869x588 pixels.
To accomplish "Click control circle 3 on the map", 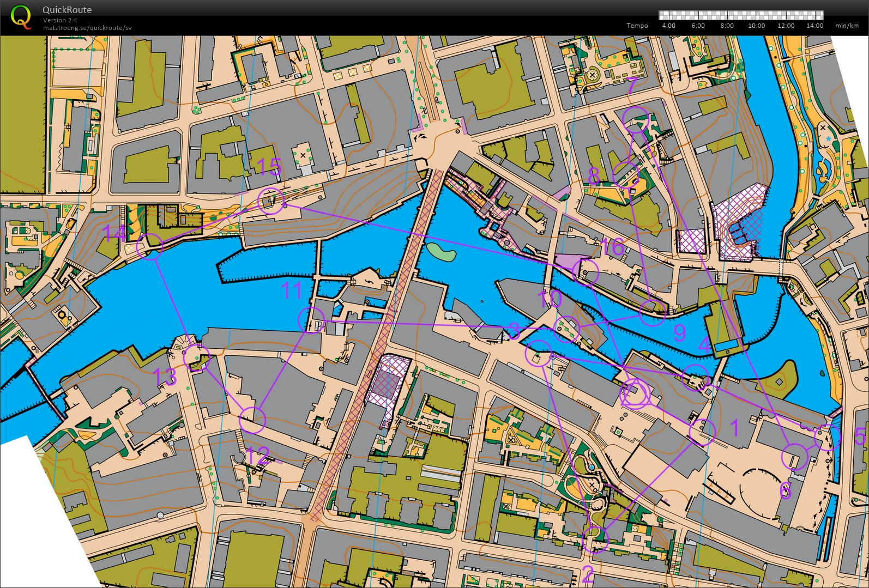I will click(538, 353).
